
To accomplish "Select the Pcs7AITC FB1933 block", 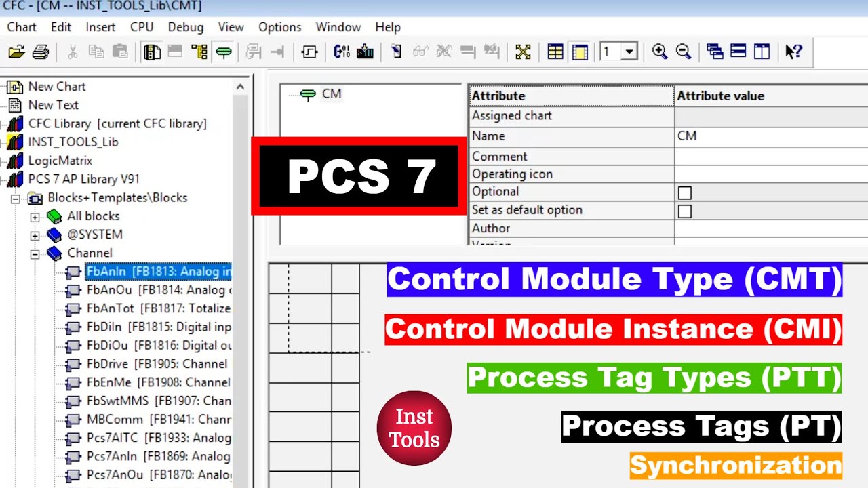I will pos(159,438).
